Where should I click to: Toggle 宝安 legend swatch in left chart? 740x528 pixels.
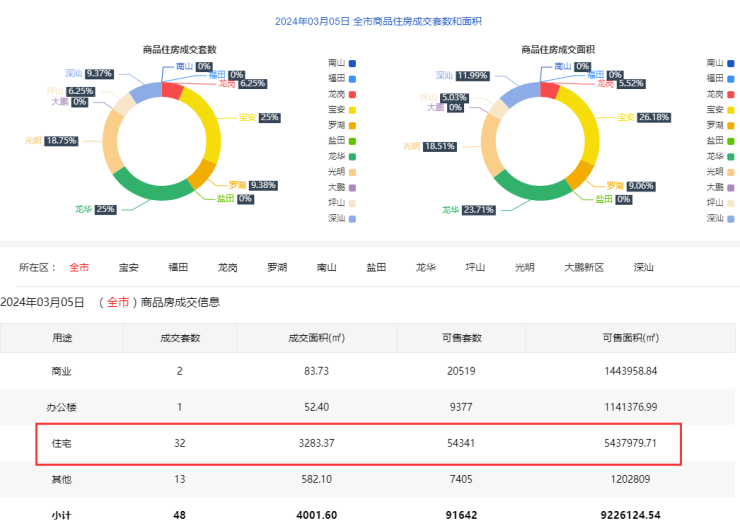tap(352, 109)
